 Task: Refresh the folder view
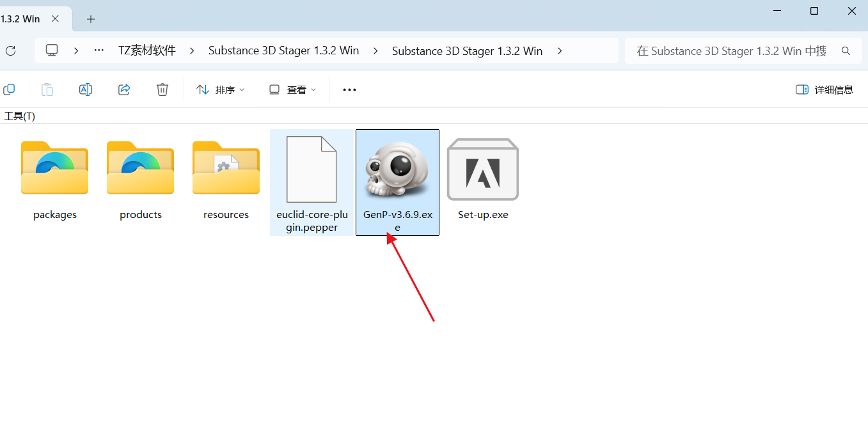[x=10, y=51]
